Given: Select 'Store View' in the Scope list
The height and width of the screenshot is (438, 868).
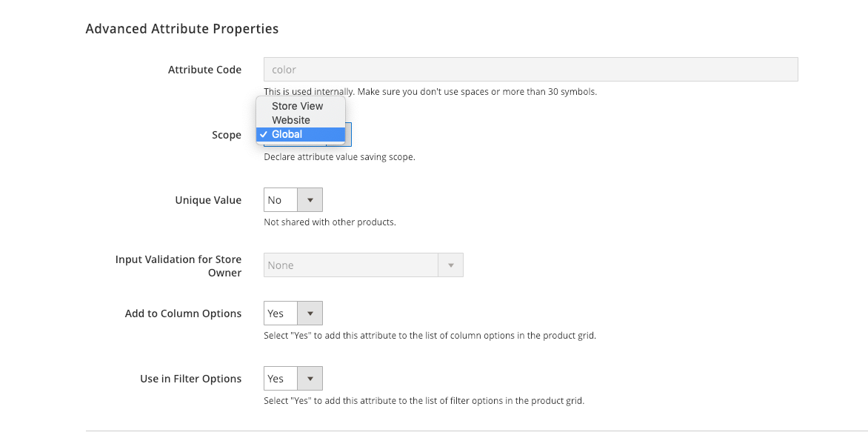Looking at the screenshot, I should (x=296, y=106).
